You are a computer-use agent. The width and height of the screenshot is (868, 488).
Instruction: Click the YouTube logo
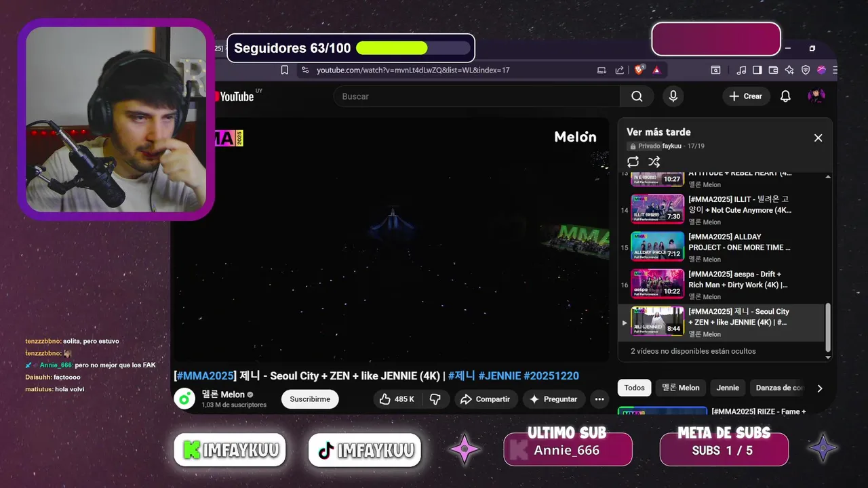(x=234, y=96)
